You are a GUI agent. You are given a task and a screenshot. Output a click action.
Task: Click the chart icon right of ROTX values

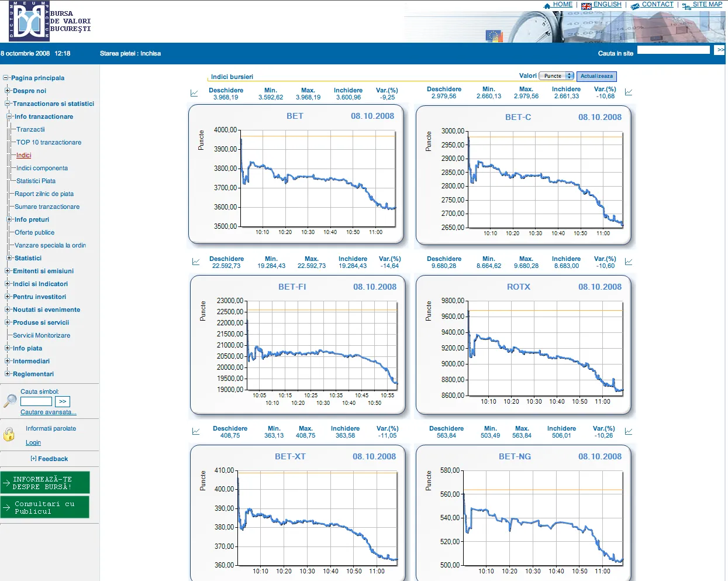pos(629,262)
